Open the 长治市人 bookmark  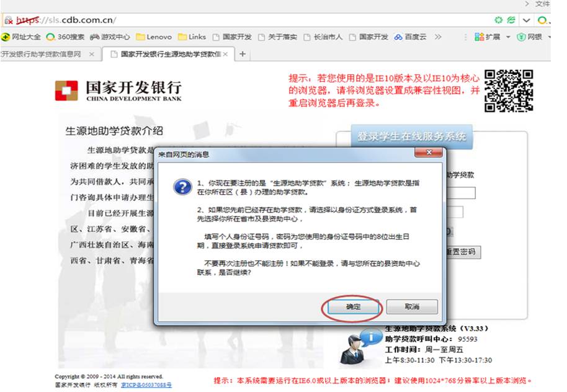click(x=323, y=37)
